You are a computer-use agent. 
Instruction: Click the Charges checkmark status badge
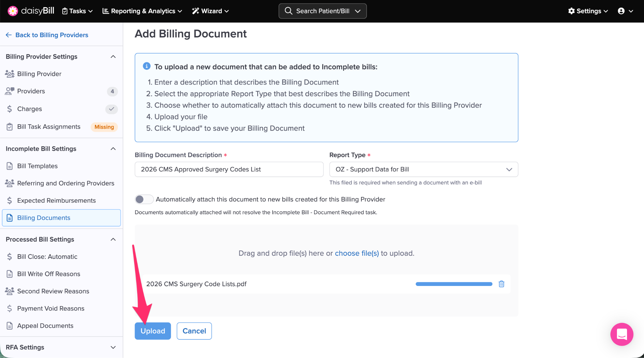(x=111, y=109)
